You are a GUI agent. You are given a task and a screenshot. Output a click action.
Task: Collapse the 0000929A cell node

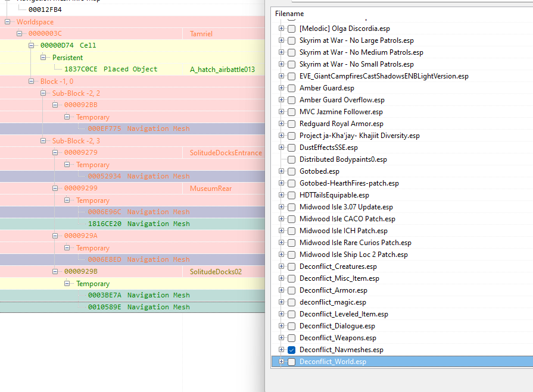pyautogui.click(x=55, y=236)
